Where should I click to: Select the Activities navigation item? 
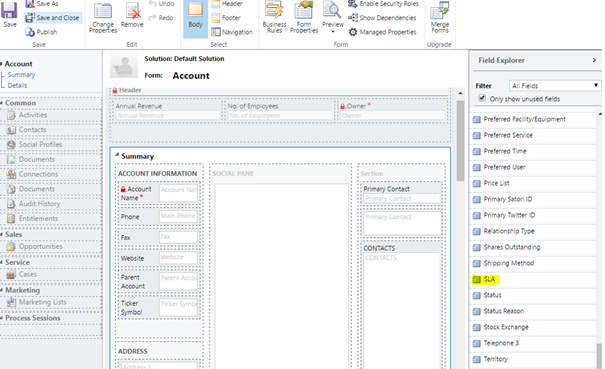tap(27, 115)
